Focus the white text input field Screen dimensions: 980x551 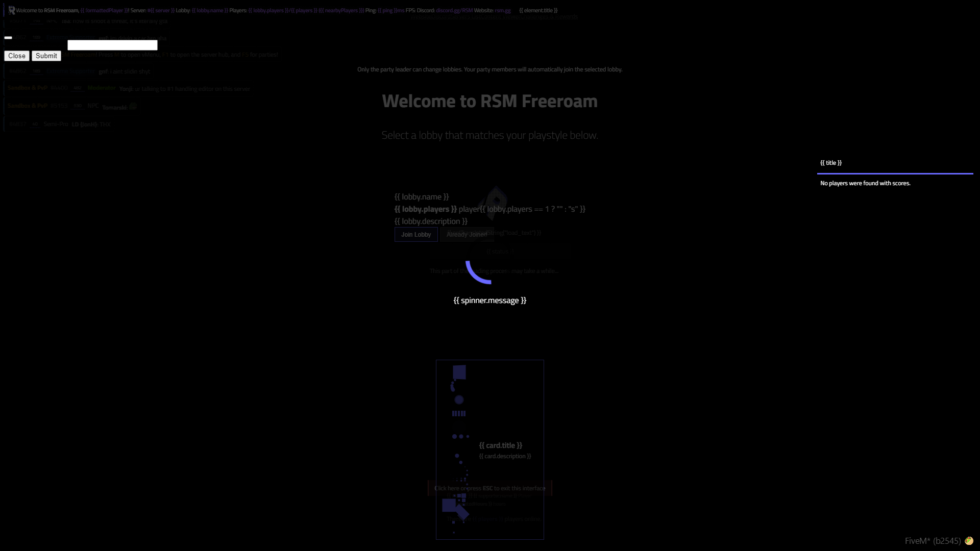(x=112, y=45)
